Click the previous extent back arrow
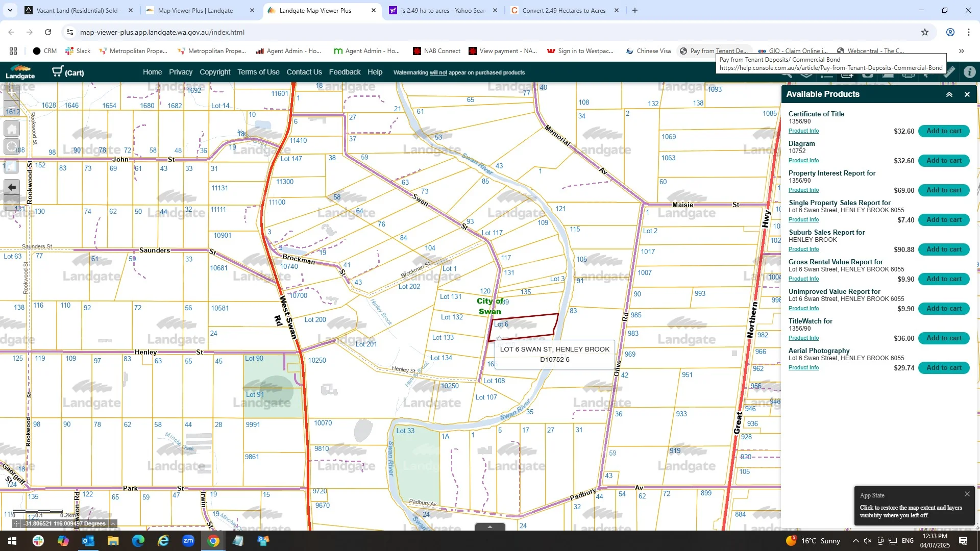This screenshot has height=551, width=980. point(12,187)
